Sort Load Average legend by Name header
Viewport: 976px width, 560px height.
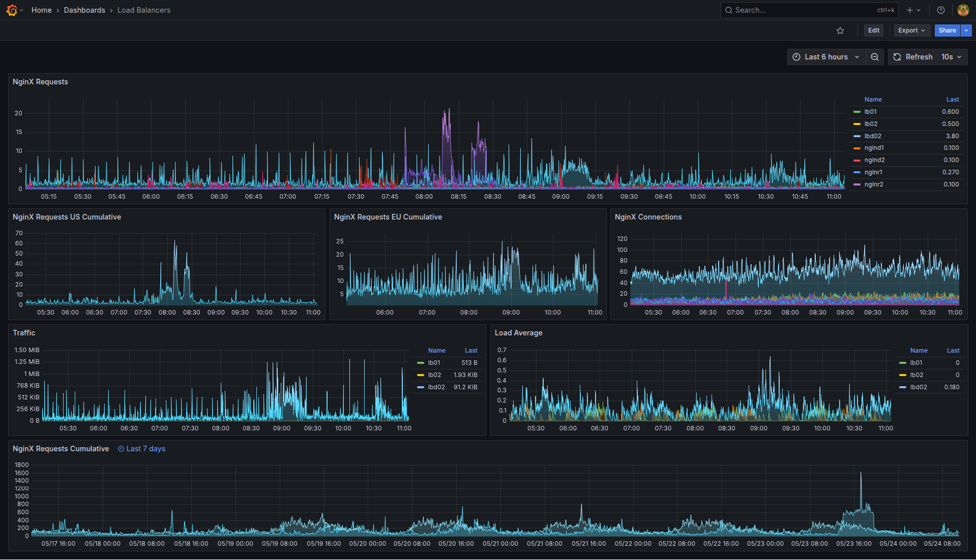tap(919, 351)
